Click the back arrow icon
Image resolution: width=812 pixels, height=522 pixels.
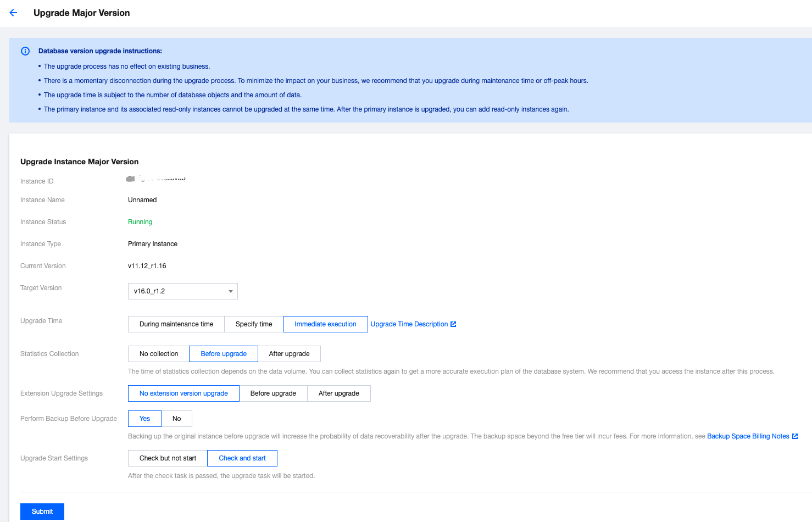coord(13,13)
